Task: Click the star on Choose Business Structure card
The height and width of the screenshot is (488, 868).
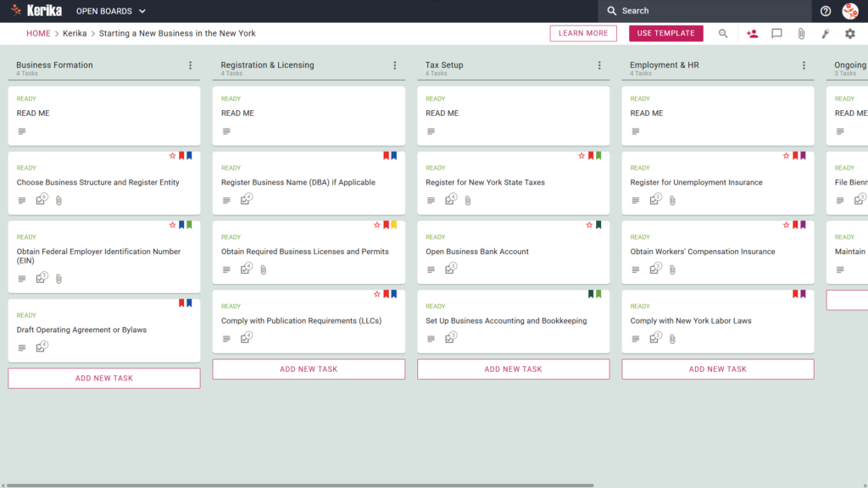Action: pos(172,156)
